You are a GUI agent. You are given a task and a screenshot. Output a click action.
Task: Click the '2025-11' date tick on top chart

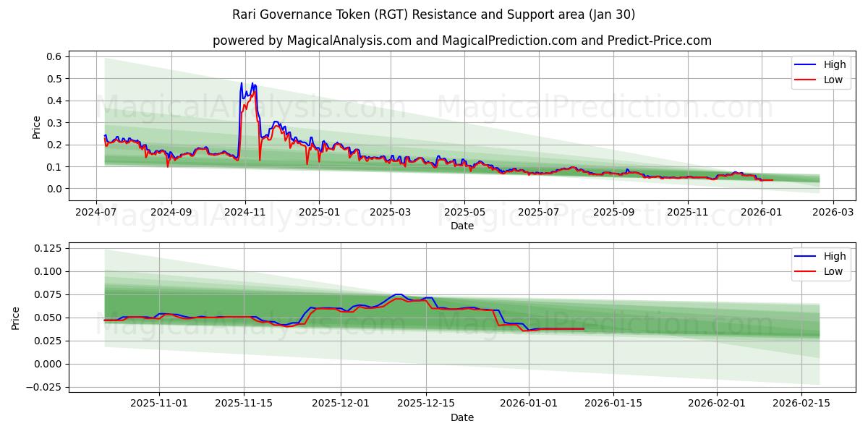click(x=687, y=212)
